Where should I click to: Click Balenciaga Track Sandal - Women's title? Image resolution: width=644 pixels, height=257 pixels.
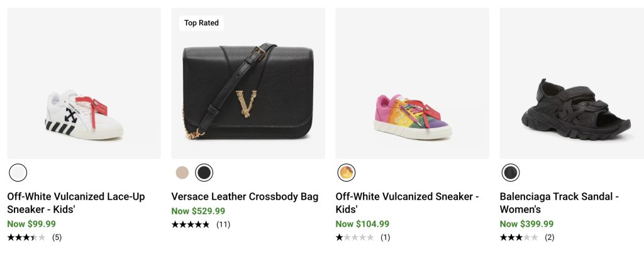pos(559,203)
